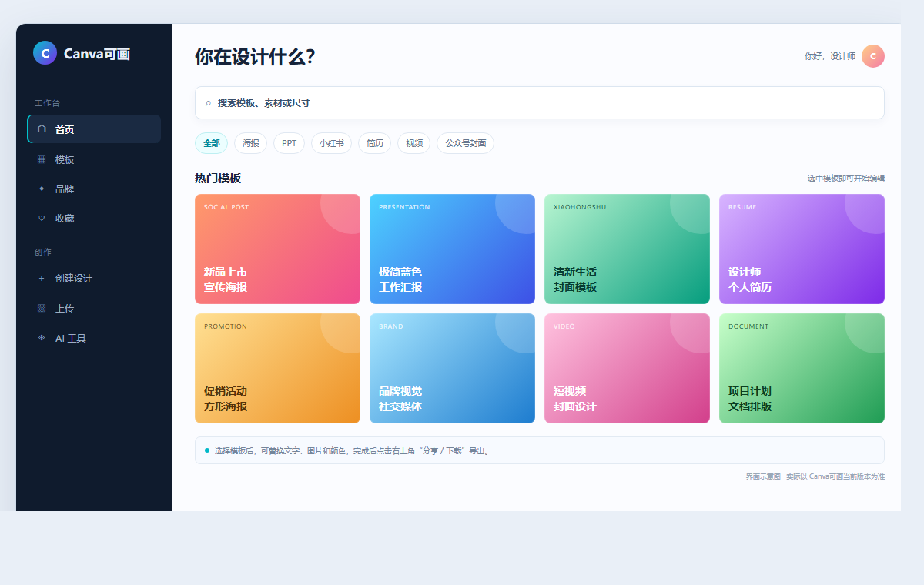Select the 小红书 filter chip
The image size is (924, 585).
tap(331, 143)
